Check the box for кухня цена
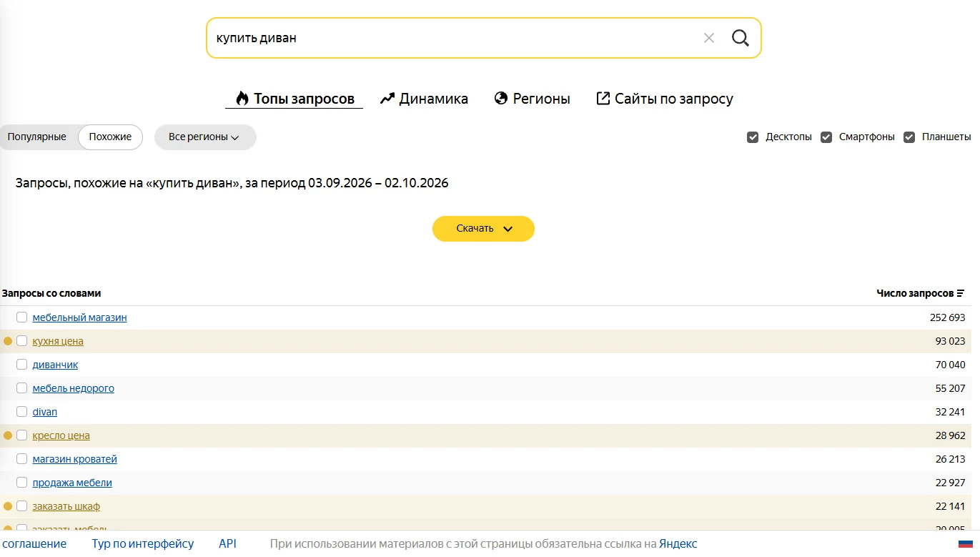 21,340
